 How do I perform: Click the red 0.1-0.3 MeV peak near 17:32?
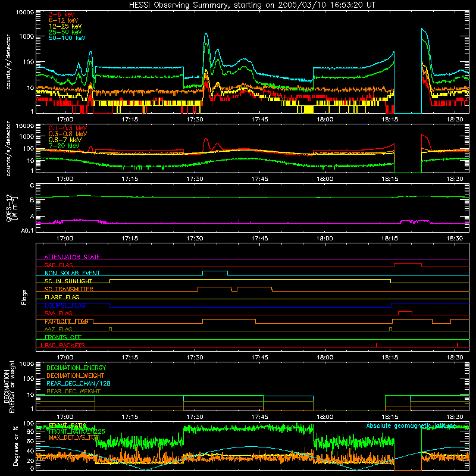click(x=206, y=139)
